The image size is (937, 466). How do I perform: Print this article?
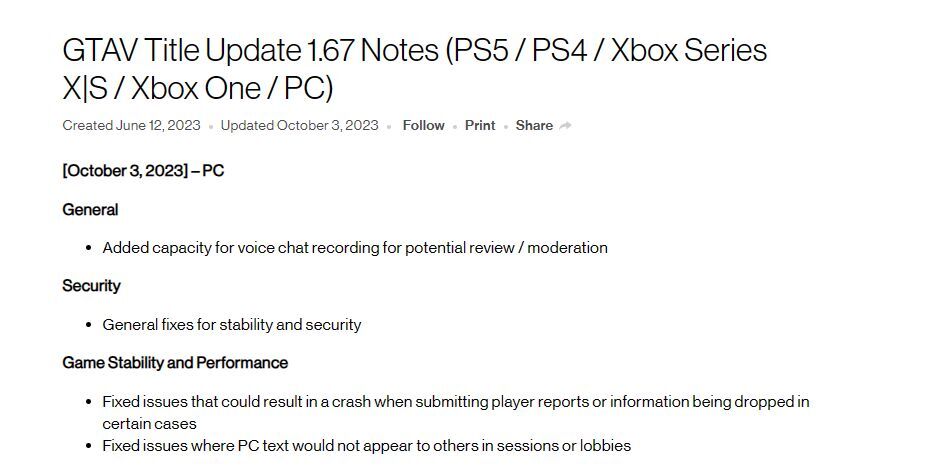(x=480, y=126)
